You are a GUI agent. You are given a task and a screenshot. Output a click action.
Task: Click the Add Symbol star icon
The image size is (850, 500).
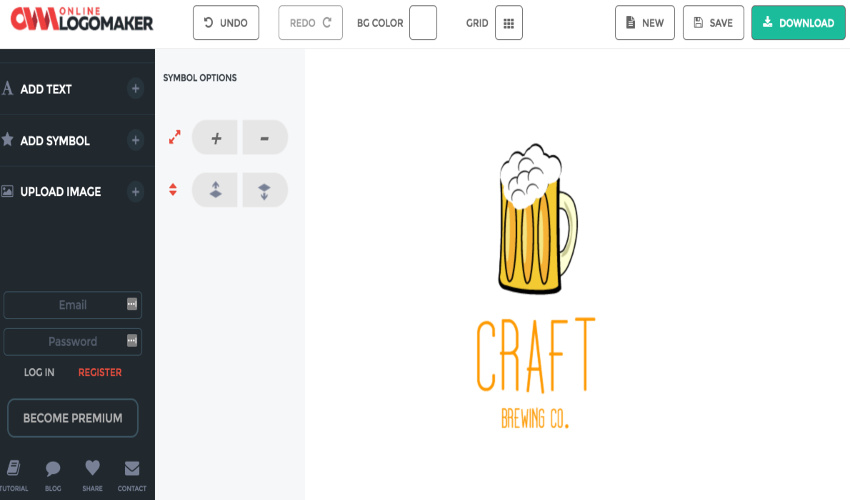pyautogui.click(x=7, y=139)
